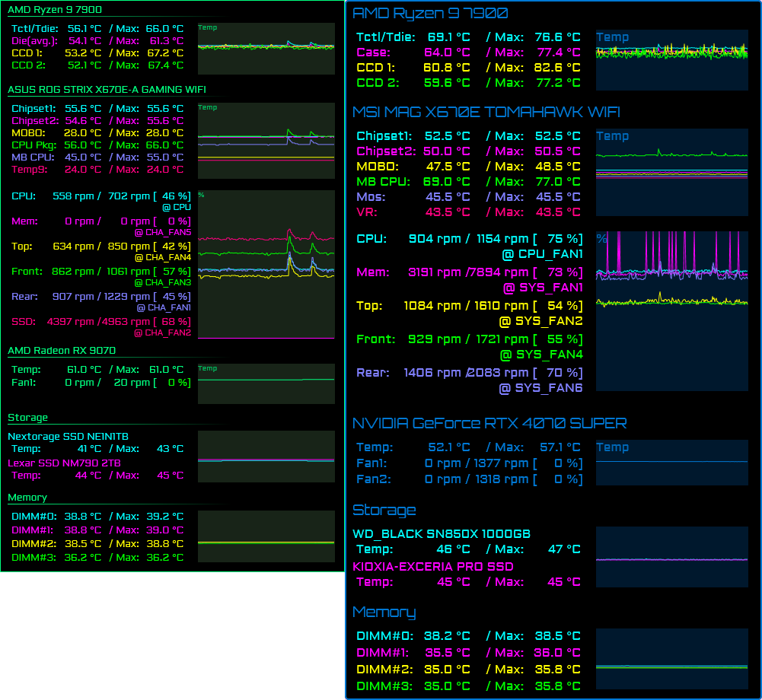Select the @ SYS_FAN1 header label
Viewport: 762px width, 700px height.
(x=543, y=288)
